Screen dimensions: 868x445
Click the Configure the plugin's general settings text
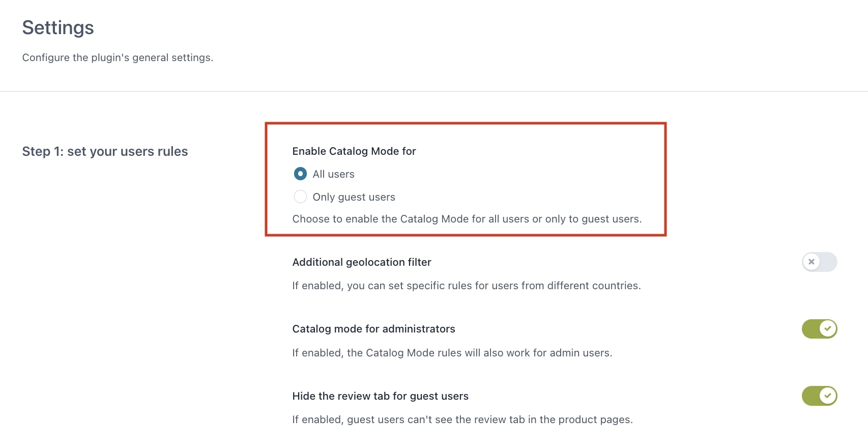point(118,58)
